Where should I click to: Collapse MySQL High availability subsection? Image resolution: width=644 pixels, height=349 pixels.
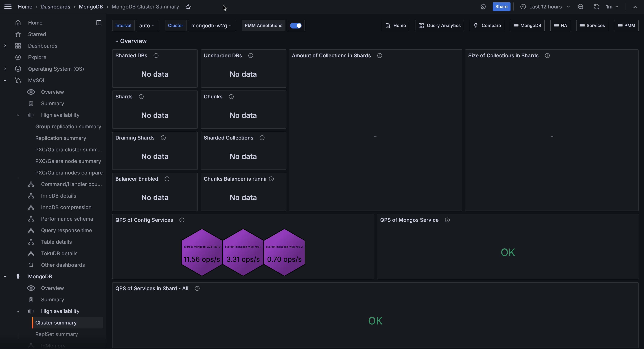tap(18, 115)
